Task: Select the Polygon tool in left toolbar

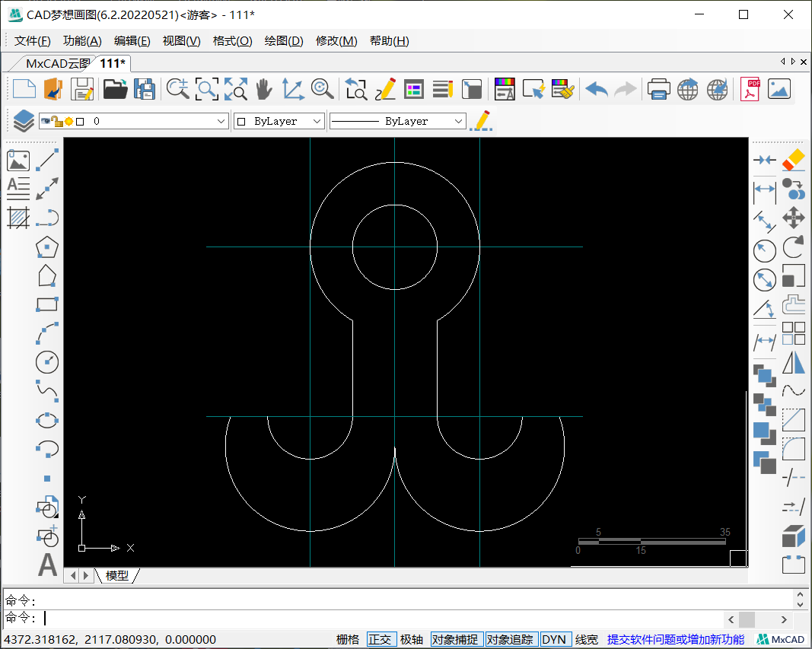Action: point(47,247)
